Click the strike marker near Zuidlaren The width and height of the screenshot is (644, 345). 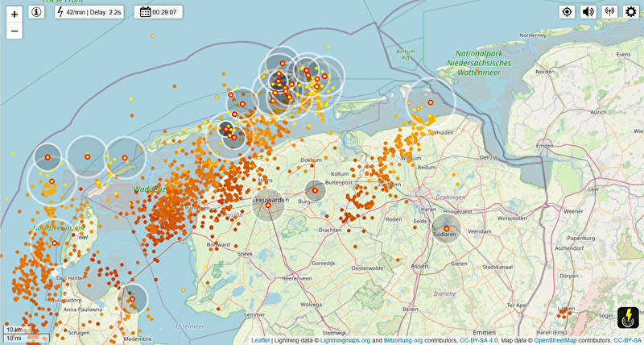447,228
